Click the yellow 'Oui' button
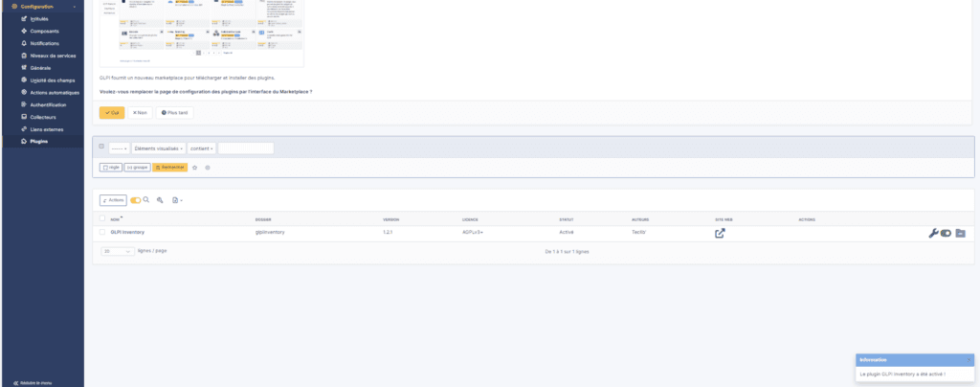The width and height of the screenshot is (980, 387). click(112, 112)
